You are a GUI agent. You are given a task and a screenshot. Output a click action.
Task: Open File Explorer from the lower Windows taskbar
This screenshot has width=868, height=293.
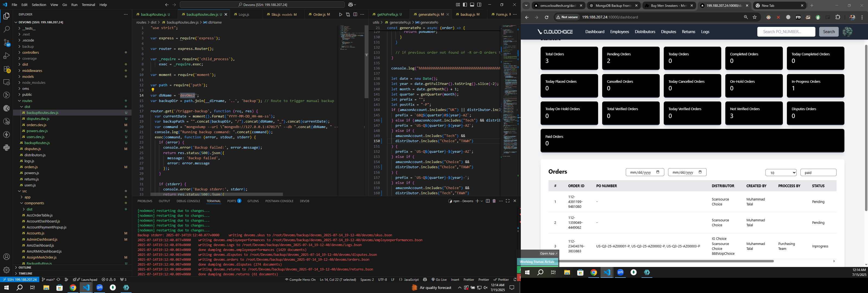[x=46, y=288]
